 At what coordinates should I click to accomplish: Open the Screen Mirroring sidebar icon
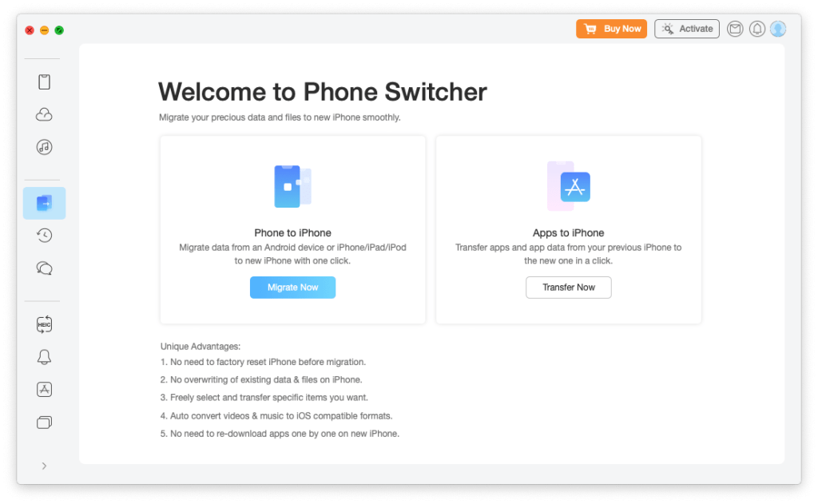[45, 422]
